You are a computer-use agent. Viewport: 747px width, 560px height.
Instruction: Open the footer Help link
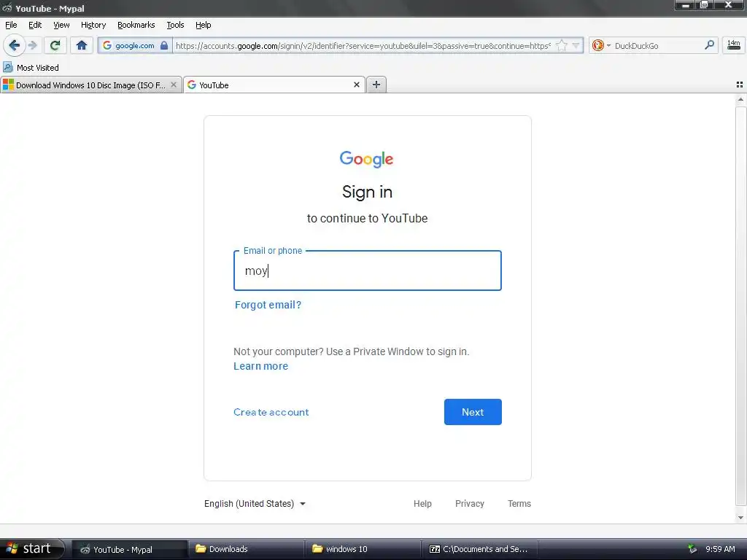point(422,504)
